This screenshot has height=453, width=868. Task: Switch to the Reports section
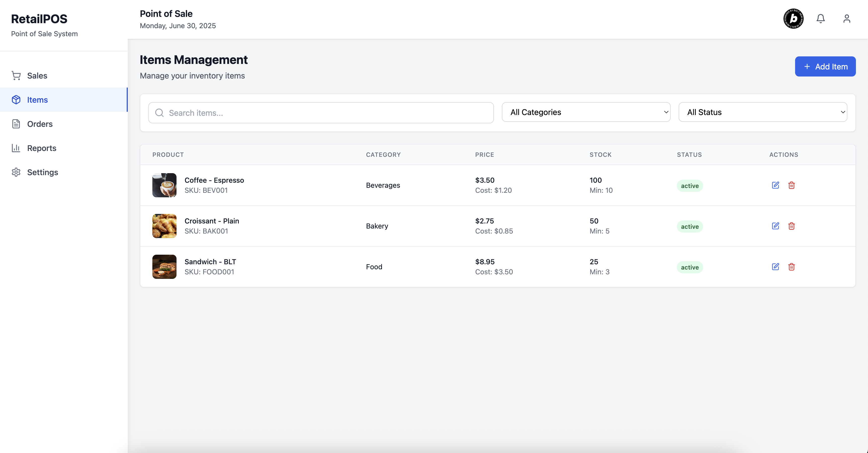point(41,148)
